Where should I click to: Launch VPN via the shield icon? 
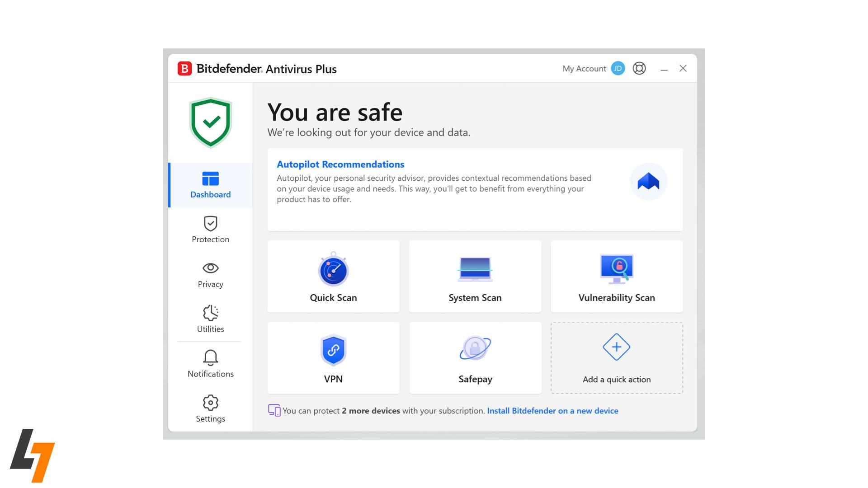coord(333,350)
